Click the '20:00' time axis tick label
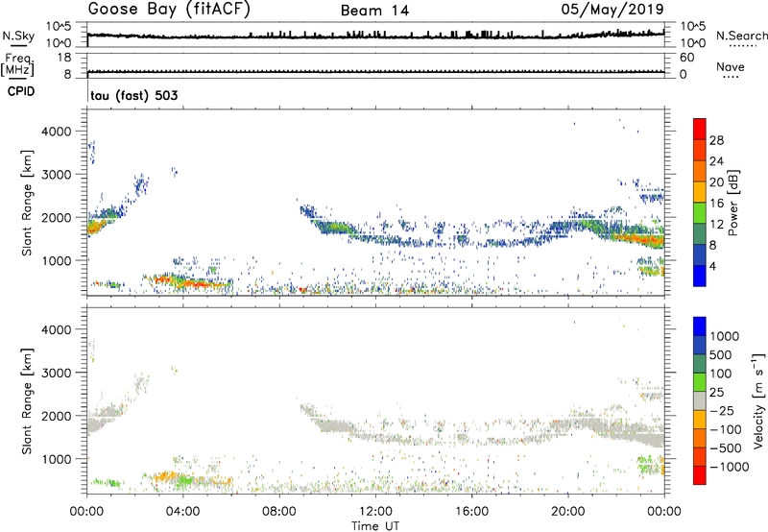Screen dimensions: 768x532 pos(567,512)
